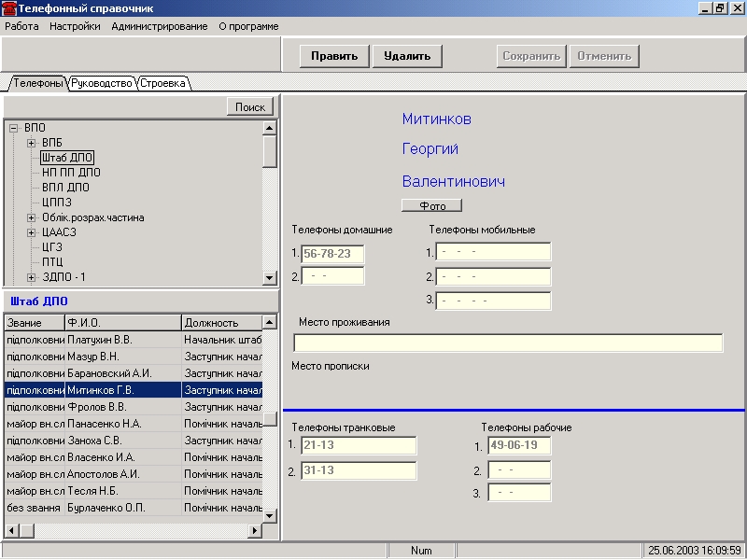This screenshot has height=560, width=747.
Task: Click the Num status bar indicator
Action: tap(421, 551)
